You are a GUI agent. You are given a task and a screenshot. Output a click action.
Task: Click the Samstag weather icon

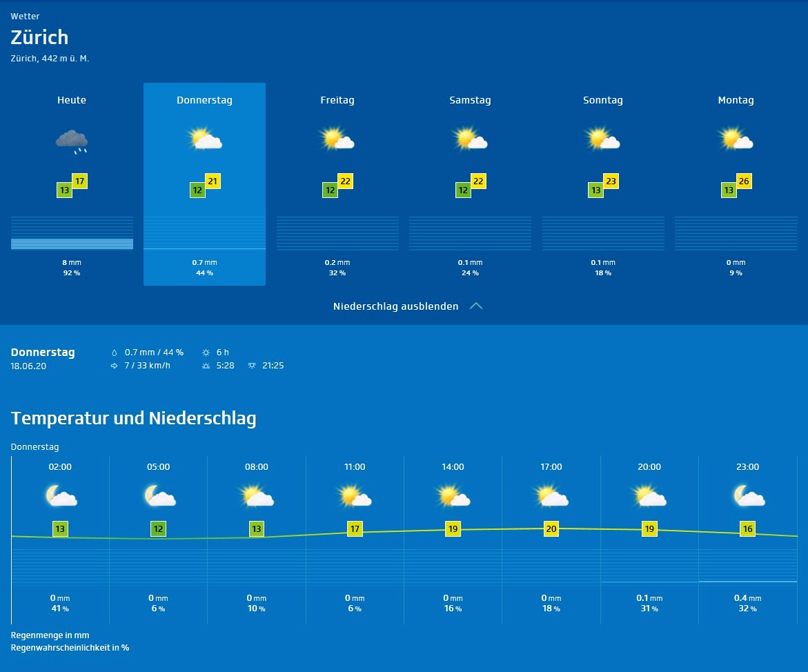pyautogui.click(x=471, y=139)
